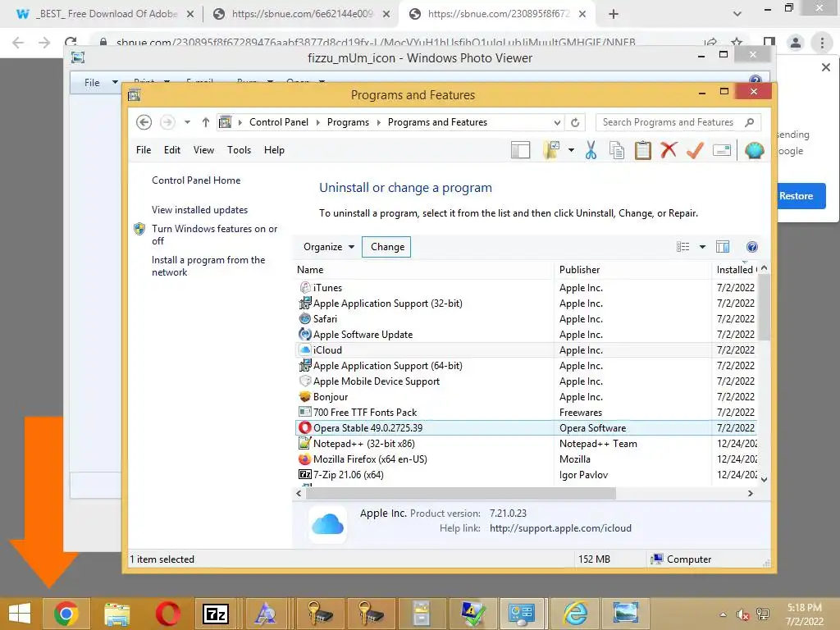This screenshot has width=840, height=630.
Task: Click the Back arrow in Programs and Features
Action: 144,122
